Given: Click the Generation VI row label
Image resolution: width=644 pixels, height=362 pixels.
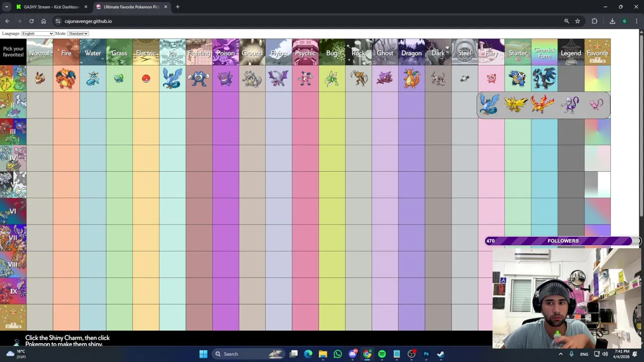Looking at the screenshot, I should 13,211.
